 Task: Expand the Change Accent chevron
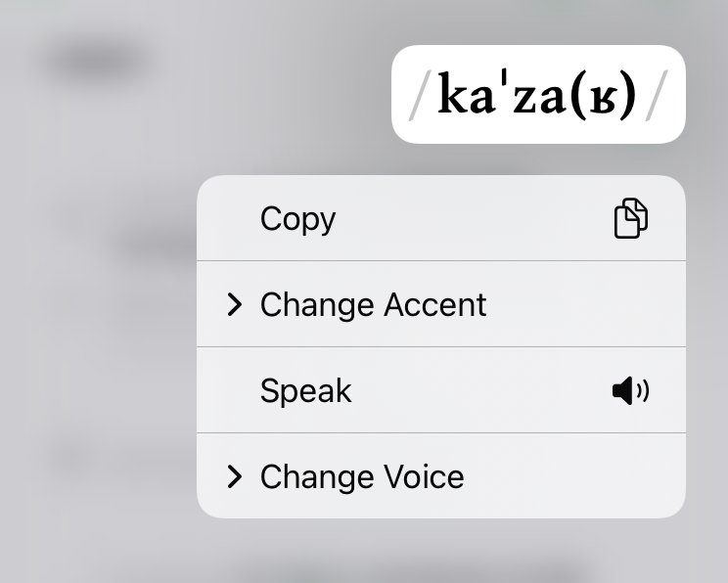click(x=235, y=304)
